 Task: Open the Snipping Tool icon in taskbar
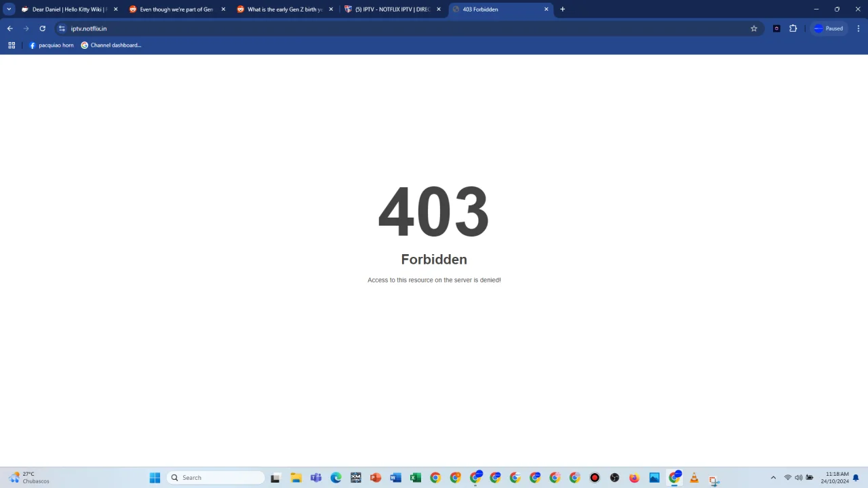[x=713, y=479]
